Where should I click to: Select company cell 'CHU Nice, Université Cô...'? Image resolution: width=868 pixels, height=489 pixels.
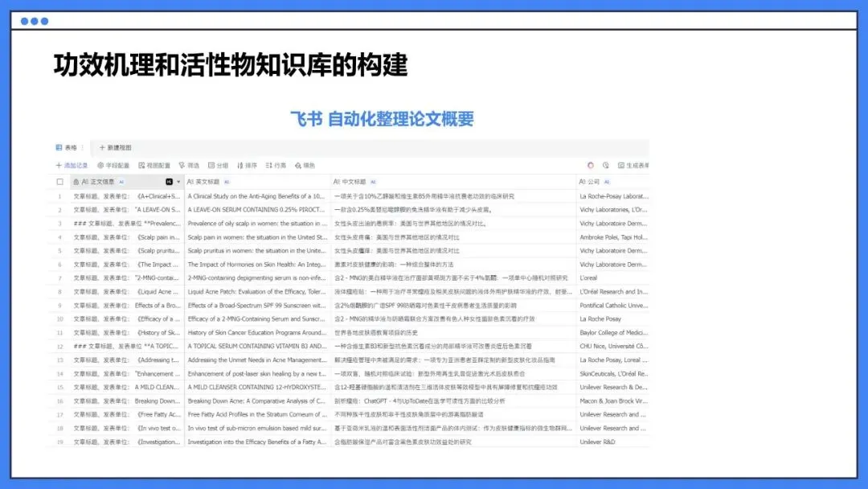coord(612,346)
